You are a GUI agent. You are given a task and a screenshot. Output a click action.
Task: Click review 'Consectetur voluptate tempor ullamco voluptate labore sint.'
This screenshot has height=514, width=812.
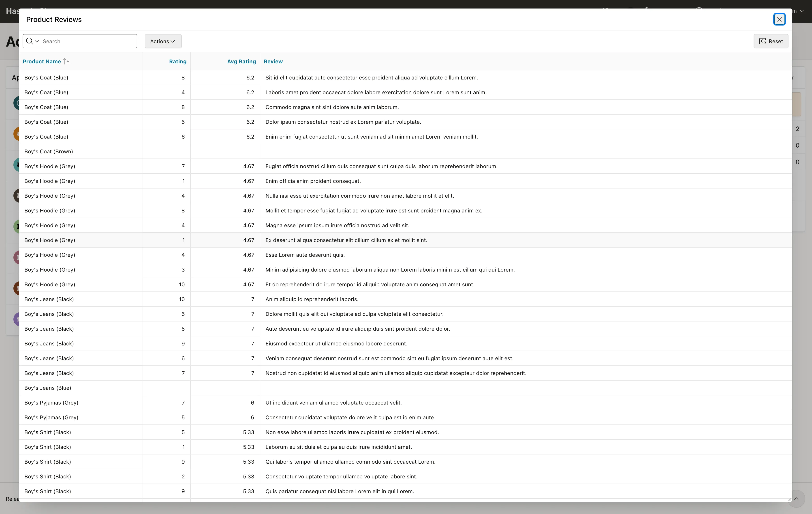pos(341,477)
